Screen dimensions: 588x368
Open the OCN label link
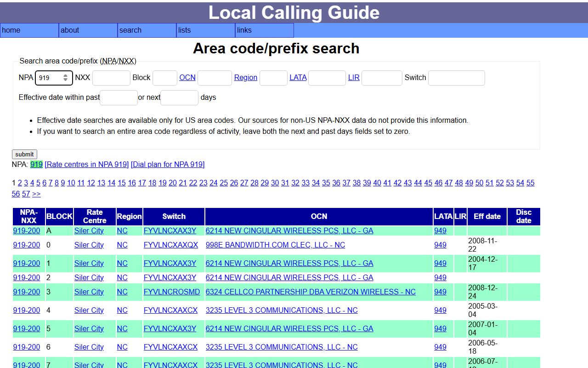click(187, 78)
